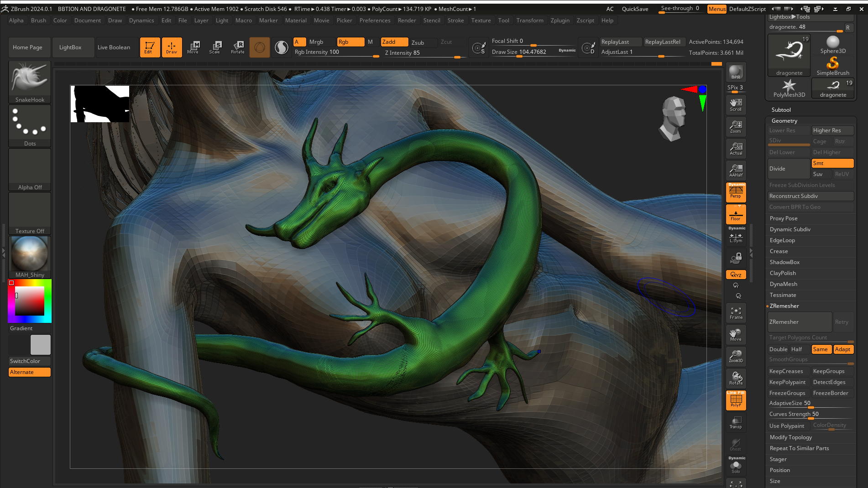Click the BPR render icon
The height and width of the screenshot is (488, 868).
(x=736, y=72)
